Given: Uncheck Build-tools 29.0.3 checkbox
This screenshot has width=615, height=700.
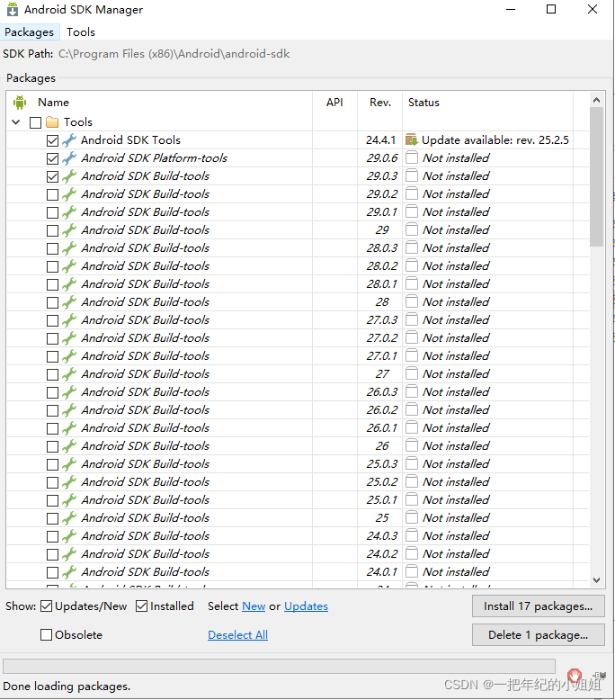Looking at the screenshot, I should tap(53, 176).
